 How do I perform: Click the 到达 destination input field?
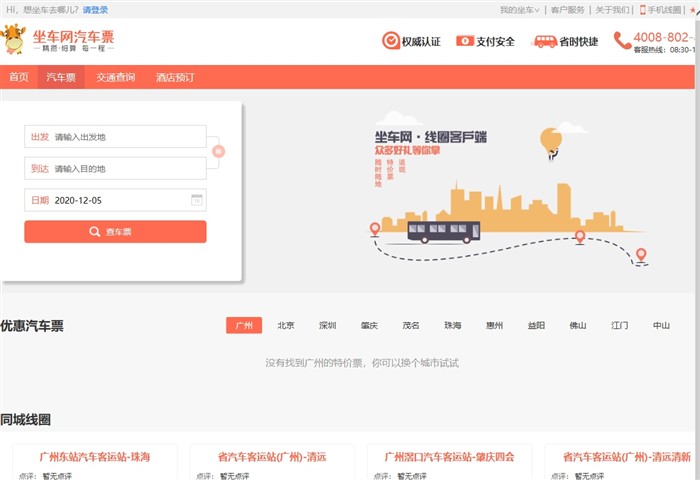pos(115,168)
